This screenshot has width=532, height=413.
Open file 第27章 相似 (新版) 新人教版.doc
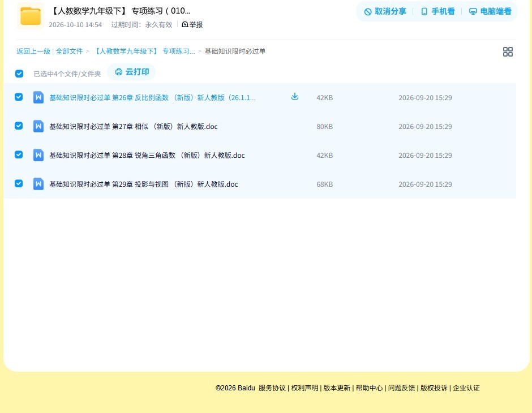point(134,127)
